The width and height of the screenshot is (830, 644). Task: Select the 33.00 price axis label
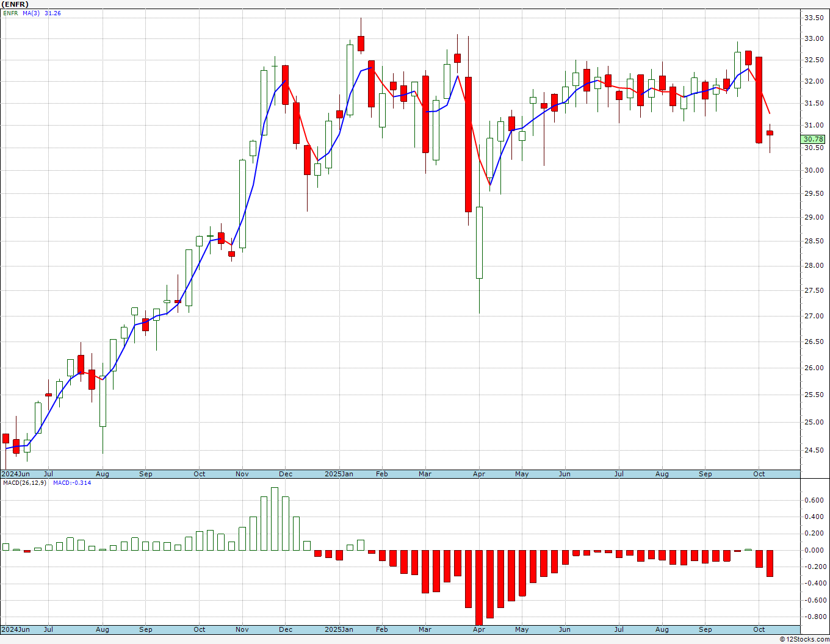(x=814, y=38)
